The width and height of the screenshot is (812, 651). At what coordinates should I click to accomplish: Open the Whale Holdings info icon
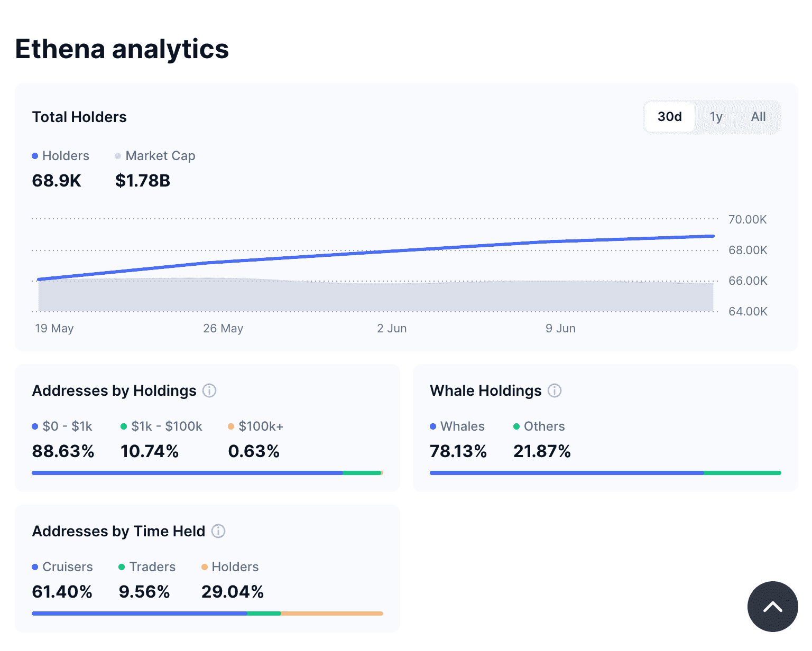[x=555, y=390]
